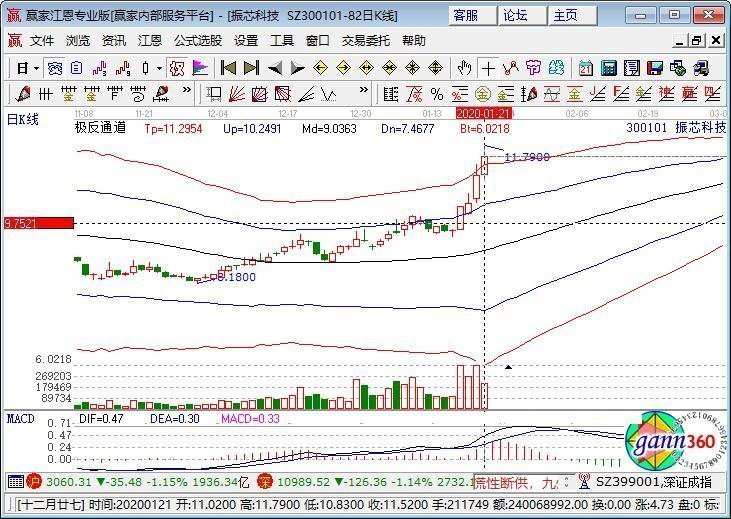Jump to last bar arrow icon
Image resolution: width=731 pixels, height=519 pixels.
click(251, 69)
